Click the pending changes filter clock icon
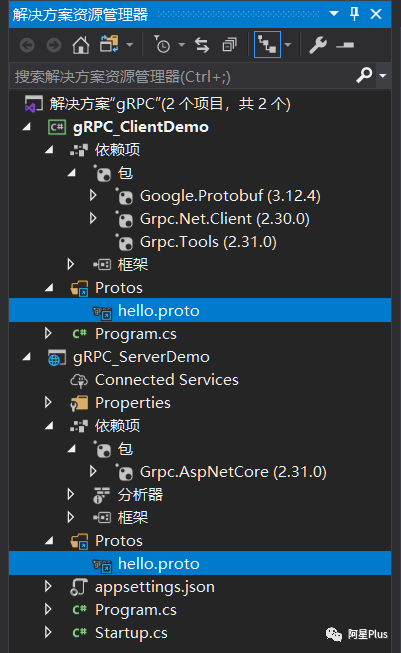This screenshot has height=653, width=401. (162, 44)
